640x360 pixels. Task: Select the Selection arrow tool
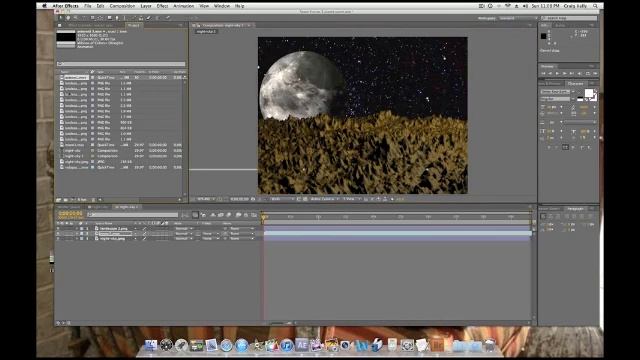[x=61, y=18]
